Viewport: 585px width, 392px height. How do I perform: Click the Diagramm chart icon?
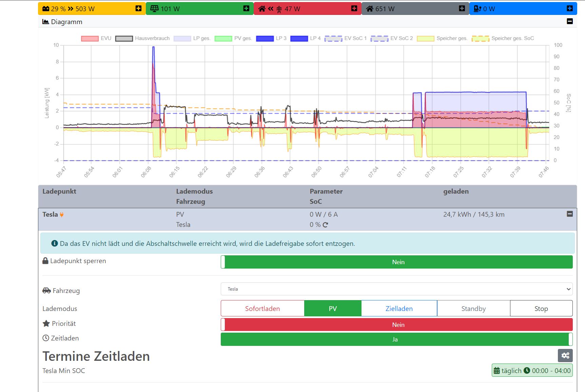pyautogui.click(x=45, y=22)
